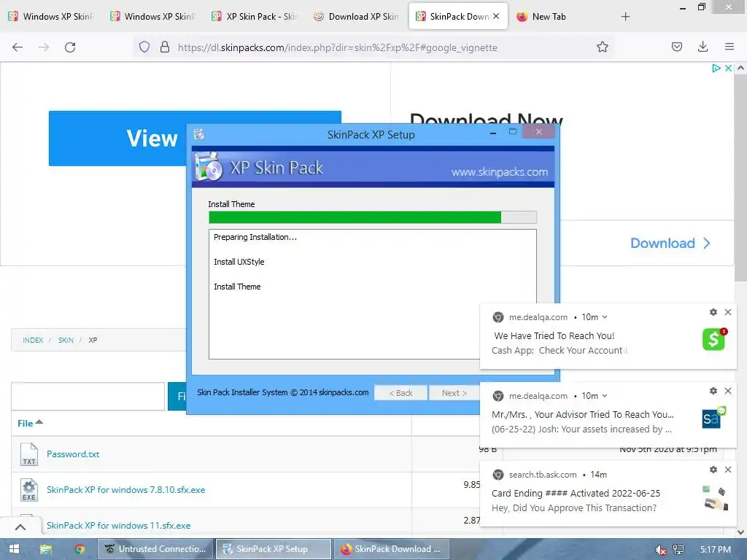Select SkinPack XP Setup taskbar item
This screenshot has height=560, width=747.
pos(274,549)
